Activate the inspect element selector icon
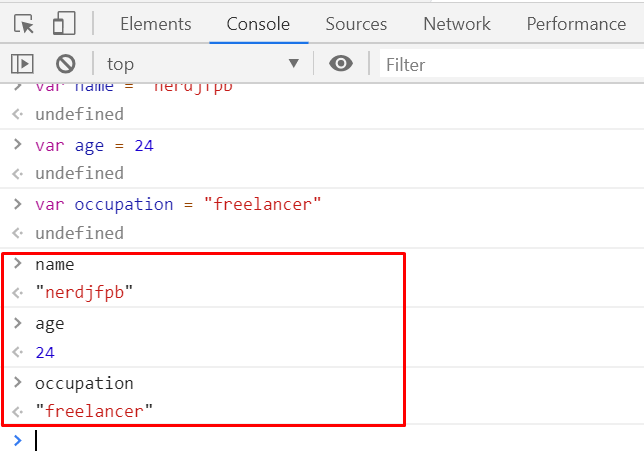Screen dimensions: 644x472 pyautogui.click(x=24, y=23)
